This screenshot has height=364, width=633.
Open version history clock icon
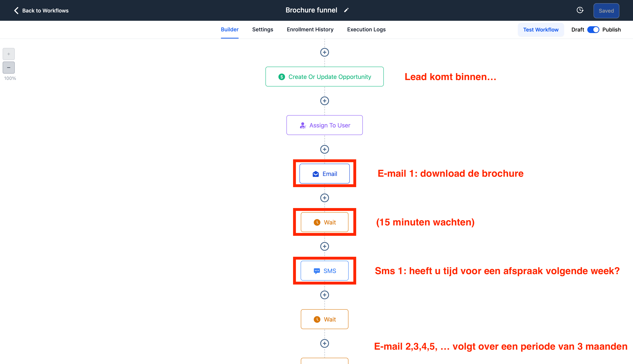coord(580,10)
